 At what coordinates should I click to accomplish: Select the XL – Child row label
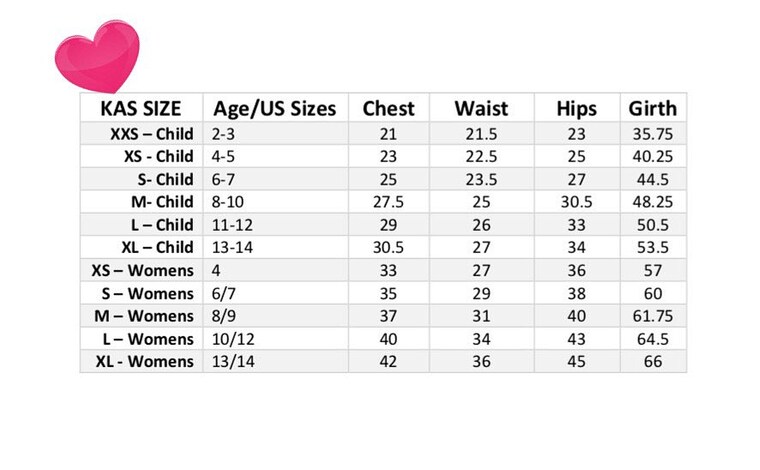[x=158, y=248]
